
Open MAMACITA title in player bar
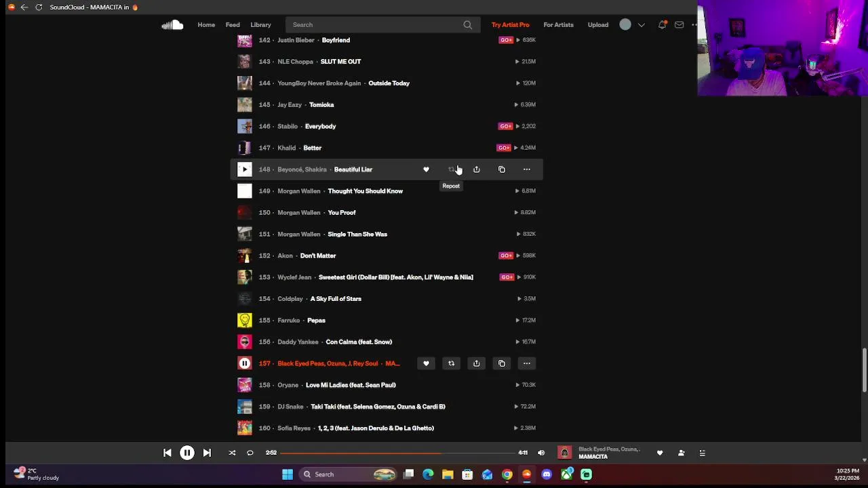(593, 457)
